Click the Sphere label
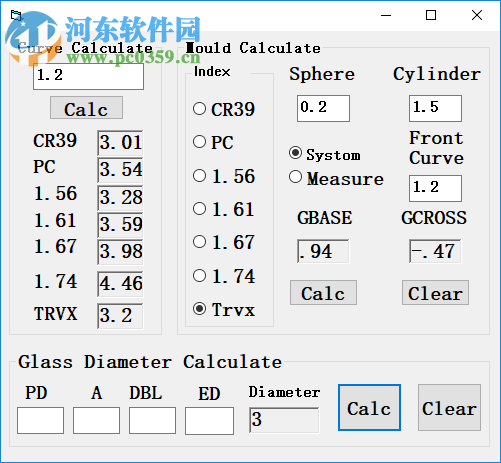 [322, 73]
